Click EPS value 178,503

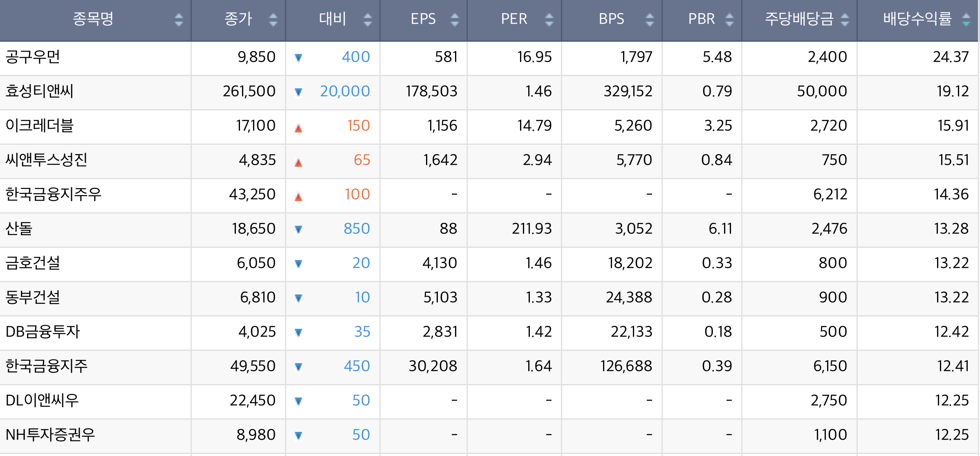coord(431,91)
